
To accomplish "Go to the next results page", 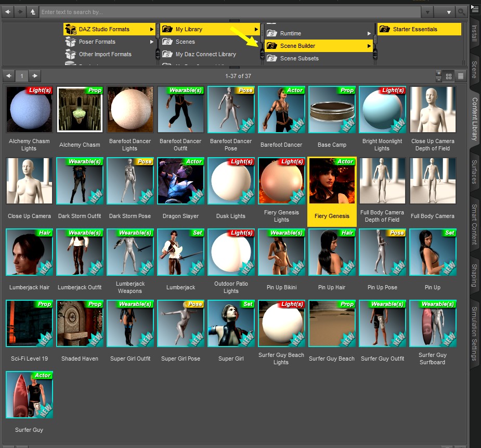I will [x=35, y=76].
